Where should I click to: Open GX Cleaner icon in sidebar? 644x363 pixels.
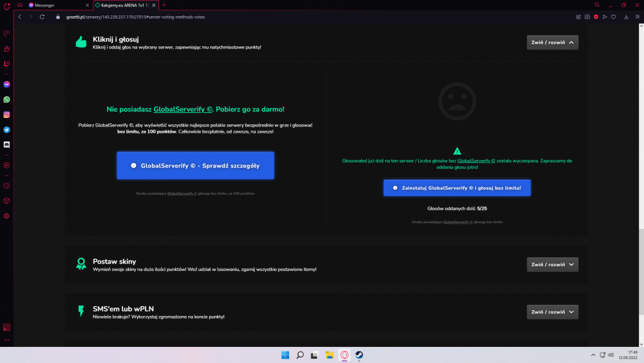pos(6,48)
